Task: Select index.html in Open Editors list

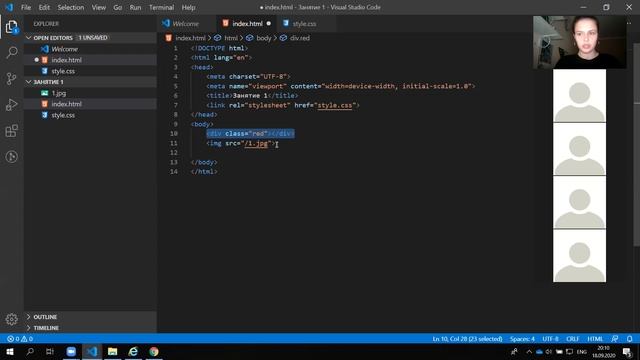Action: (x=90, y=60)
